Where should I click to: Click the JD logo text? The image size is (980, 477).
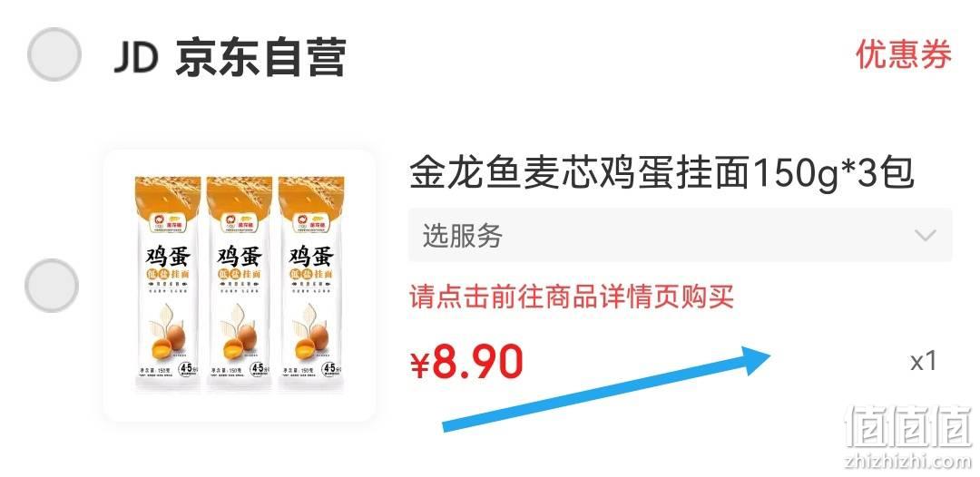click(134, 58)
